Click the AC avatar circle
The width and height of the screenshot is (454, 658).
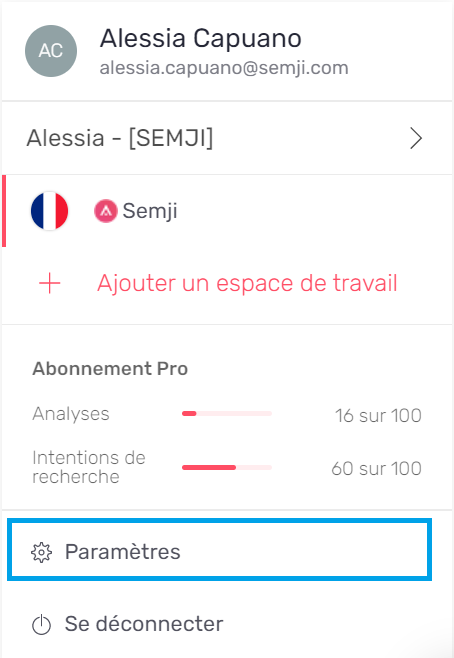point(51,51)
